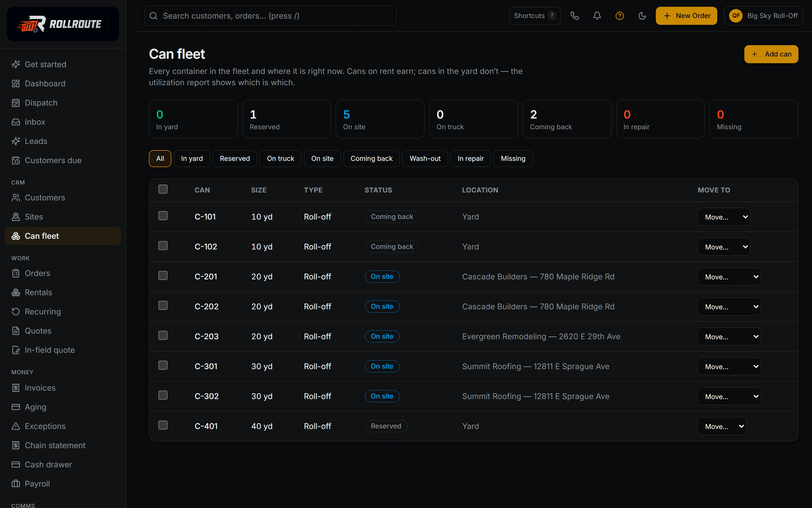Open the Move dropdown for C-302
The width and height of the screenshot is (812, 508).
[729, 396]
